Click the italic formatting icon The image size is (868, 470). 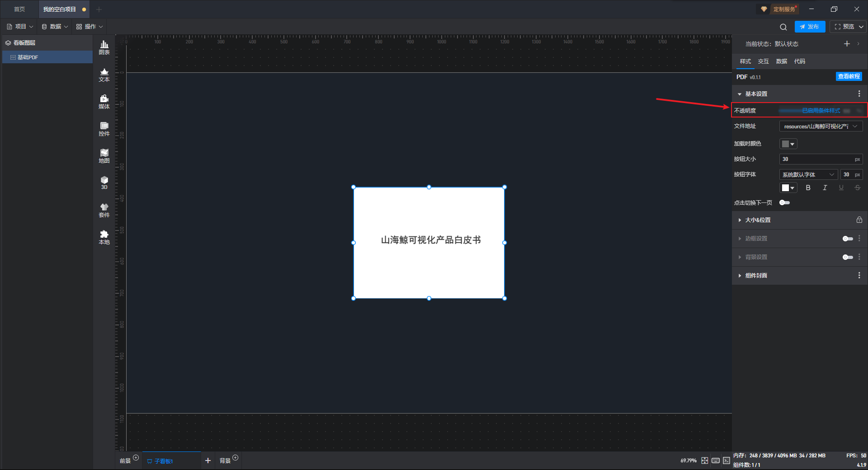[825, 188]
